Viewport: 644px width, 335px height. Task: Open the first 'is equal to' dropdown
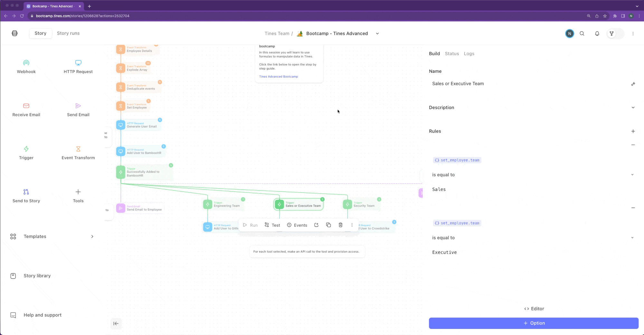534,175
